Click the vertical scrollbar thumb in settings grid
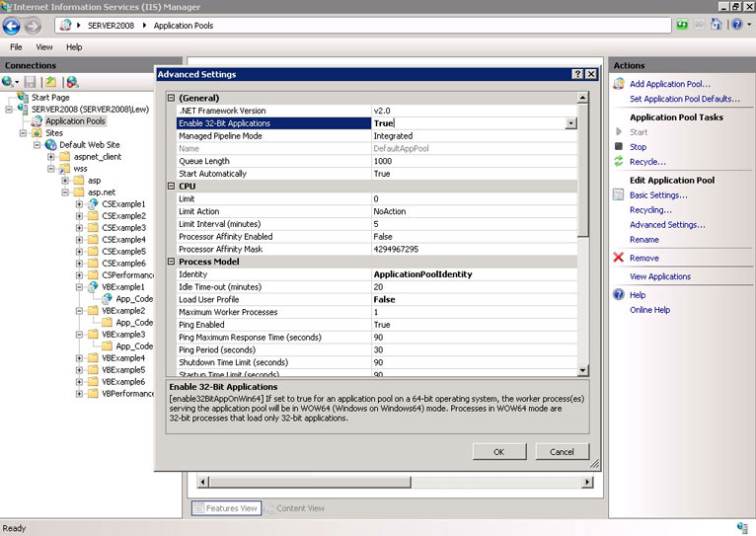Viewport: 756px width, 536px height. (x=582, y=170)
